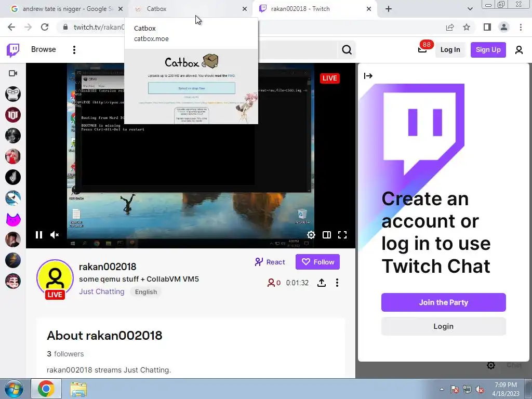The height and width of the screenshot is (399, 532).
Task: Enter fullscreen on the video player
Action: [342, 235]
